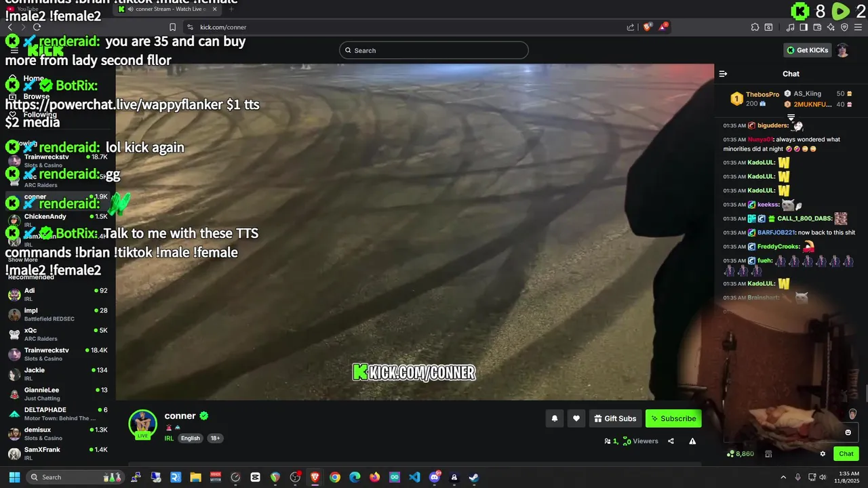
Task: Open the Windows Start menu
Action: click(14, 477)
